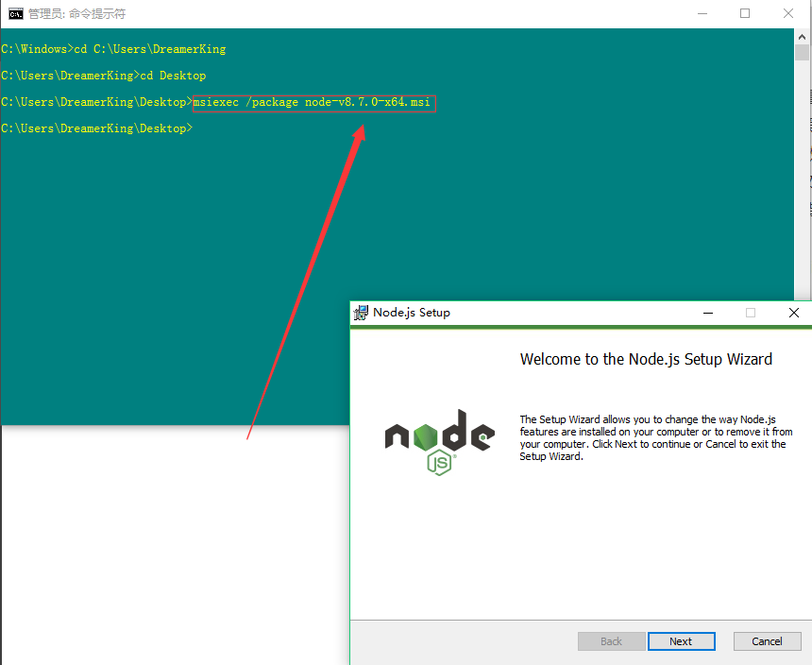
Task: Click the disabled maximize button of Node.js Setup
Action: [751, 313]
